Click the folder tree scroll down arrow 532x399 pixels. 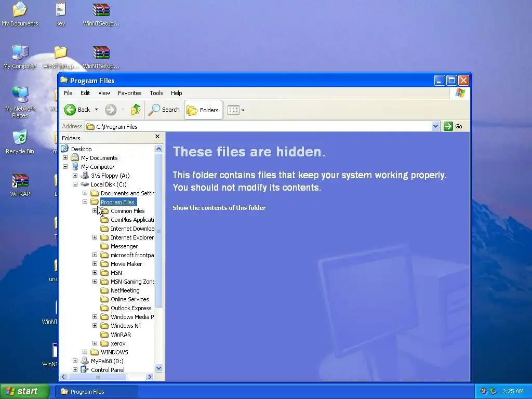coord(158,368)
